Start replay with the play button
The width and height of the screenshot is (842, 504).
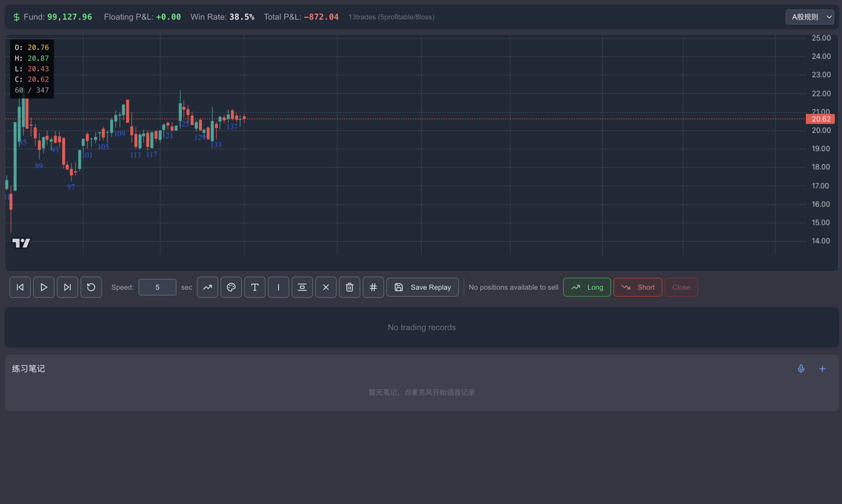tap(44, 287)
